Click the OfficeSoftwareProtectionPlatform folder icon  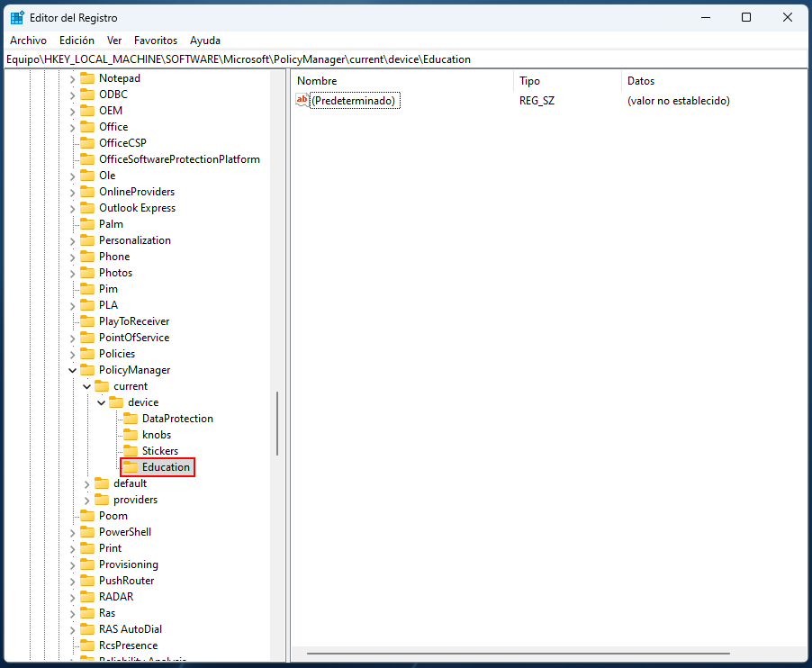[87, 159]
